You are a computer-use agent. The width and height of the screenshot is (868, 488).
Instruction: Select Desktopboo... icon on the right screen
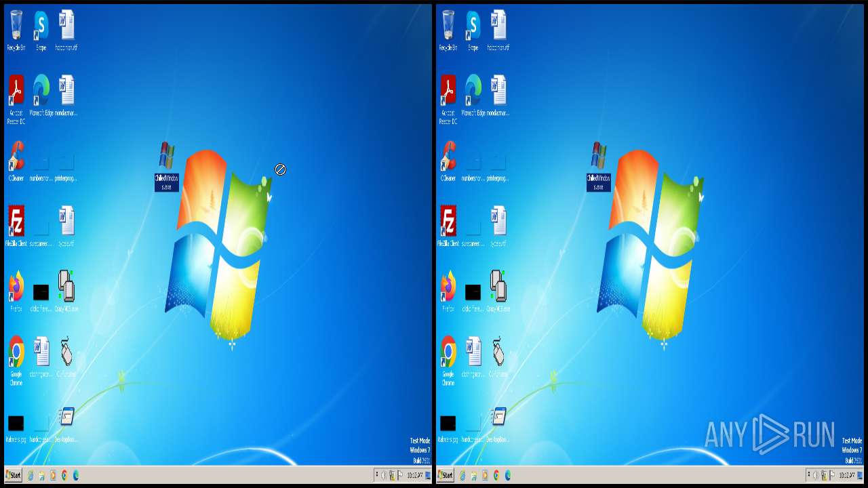[498, 425]
